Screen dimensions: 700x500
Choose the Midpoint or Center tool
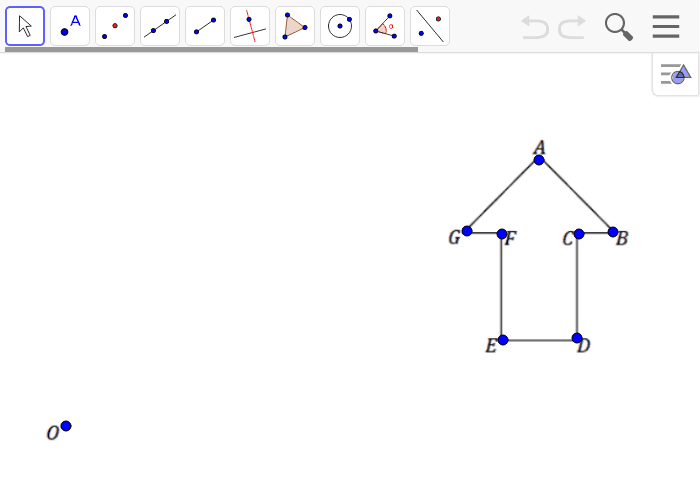[x=115, y=26]
